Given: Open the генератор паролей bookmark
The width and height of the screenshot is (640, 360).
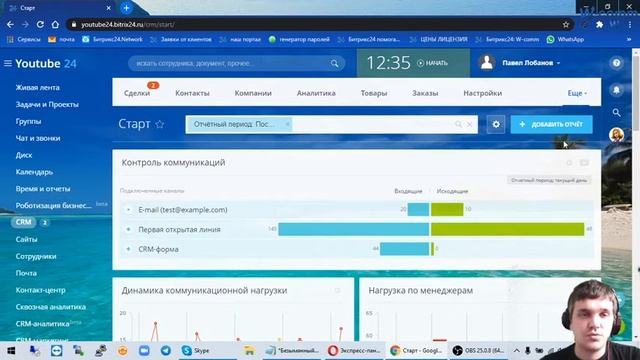Looking at the screenshot, I should click(299, 40).
